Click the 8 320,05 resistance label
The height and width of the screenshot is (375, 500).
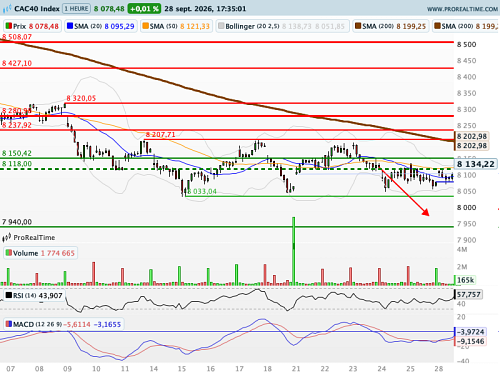pyautogui.click(x=81, y=98)
